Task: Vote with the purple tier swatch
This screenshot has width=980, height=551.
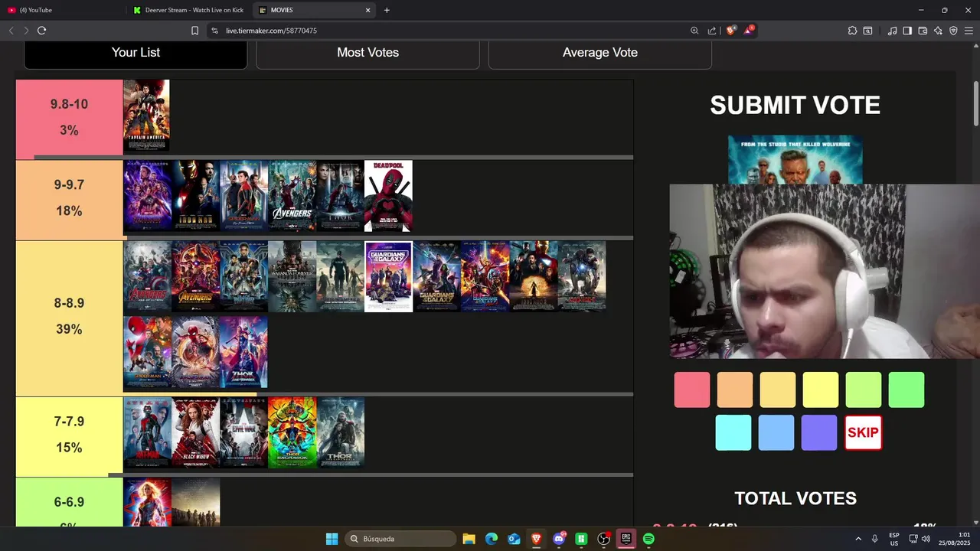Action: [819, 432]
